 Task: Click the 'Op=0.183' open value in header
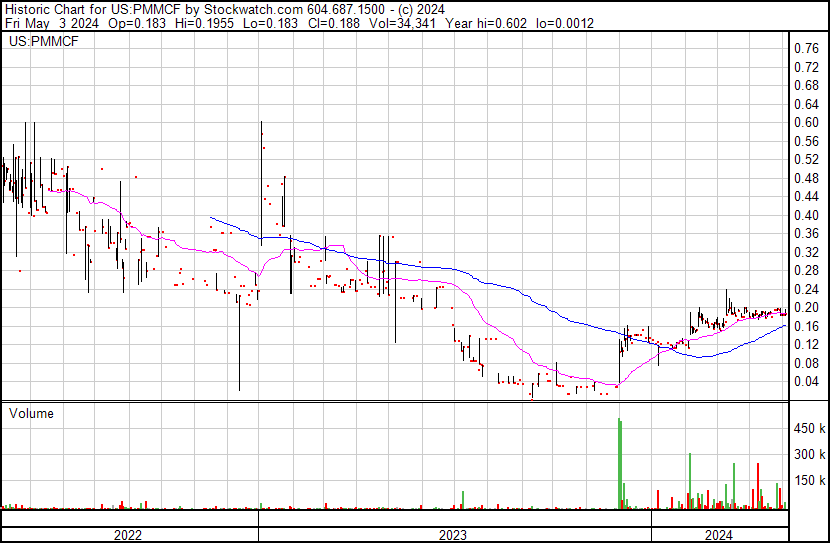point(135,23)
